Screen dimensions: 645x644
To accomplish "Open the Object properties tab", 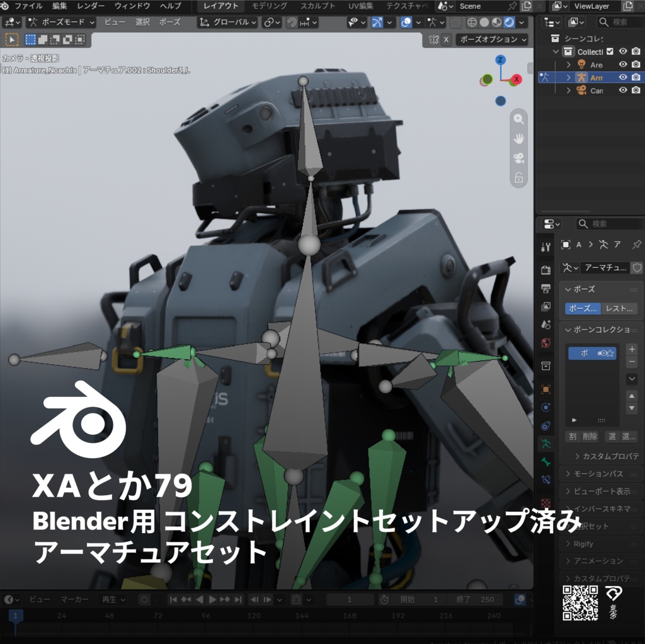I will pos(546,389).
